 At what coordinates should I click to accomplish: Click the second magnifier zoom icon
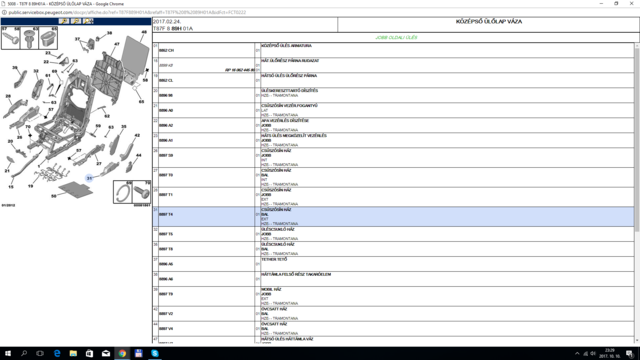point(76,21)
